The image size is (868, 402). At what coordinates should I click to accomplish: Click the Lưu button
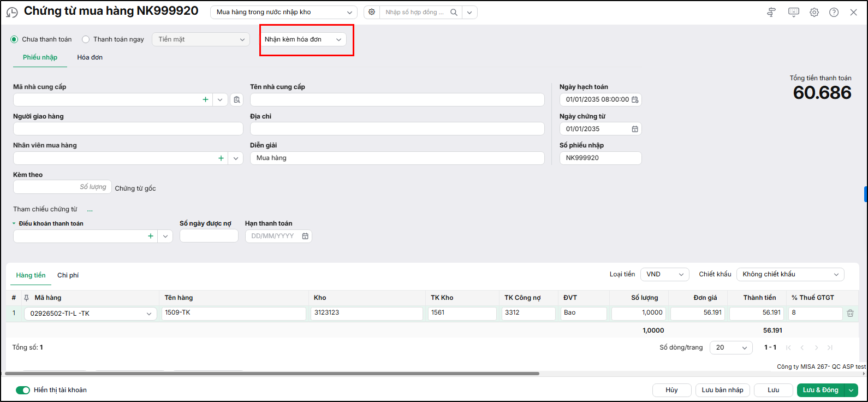point(774,390)
